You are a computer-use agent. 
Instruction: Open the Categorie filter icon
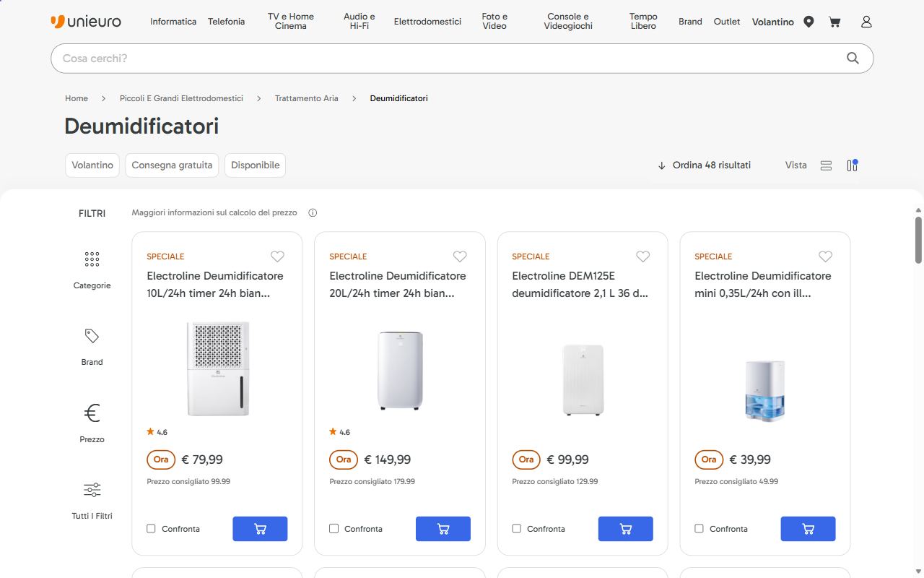tap(92, 259)
